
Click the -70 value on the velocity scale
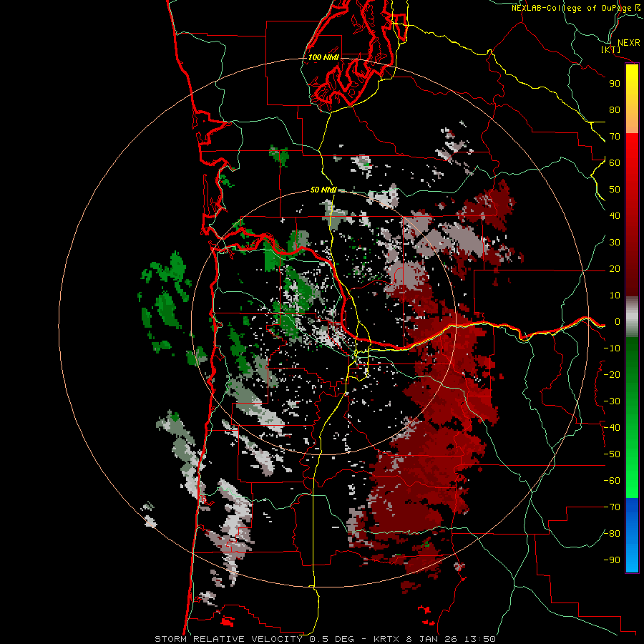tap(612, 507)
